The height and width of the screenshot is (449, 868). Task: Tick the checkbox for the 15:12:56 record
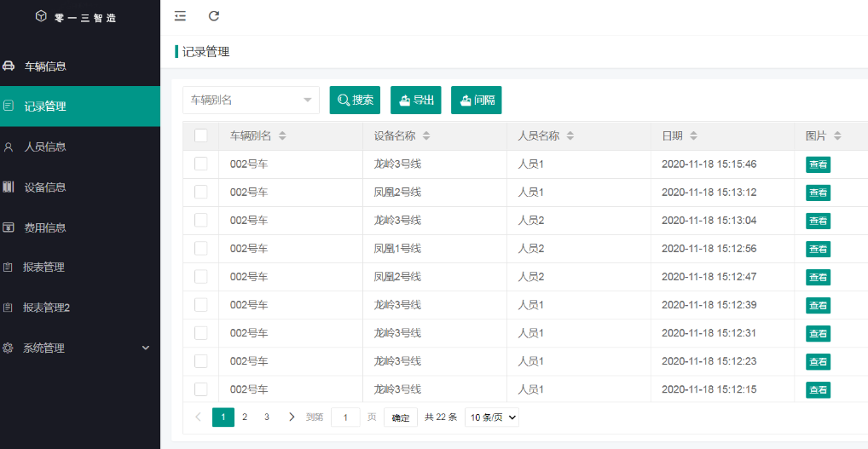click(x=201, y=248)
